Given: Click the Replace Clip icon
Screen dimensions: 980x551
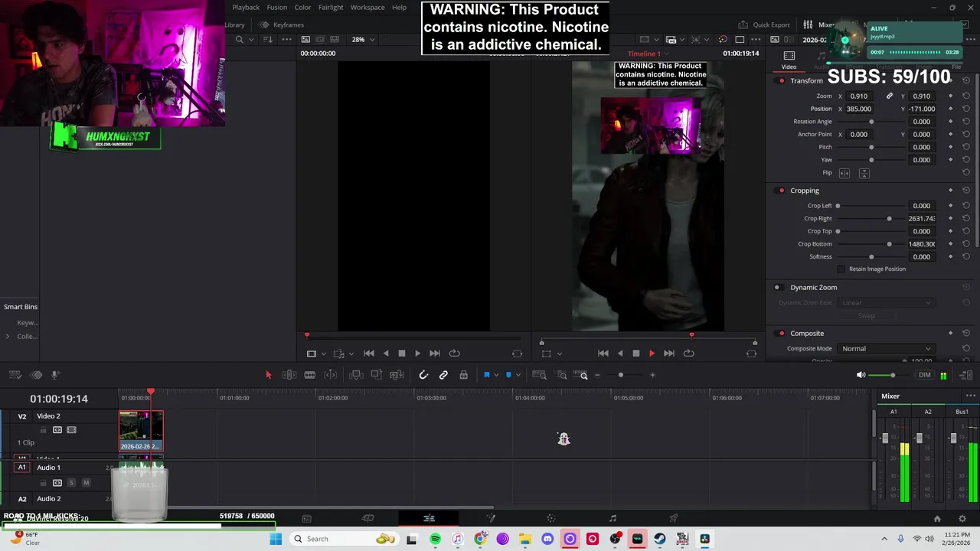Looking at the screenshot, I should coord(397,375).
